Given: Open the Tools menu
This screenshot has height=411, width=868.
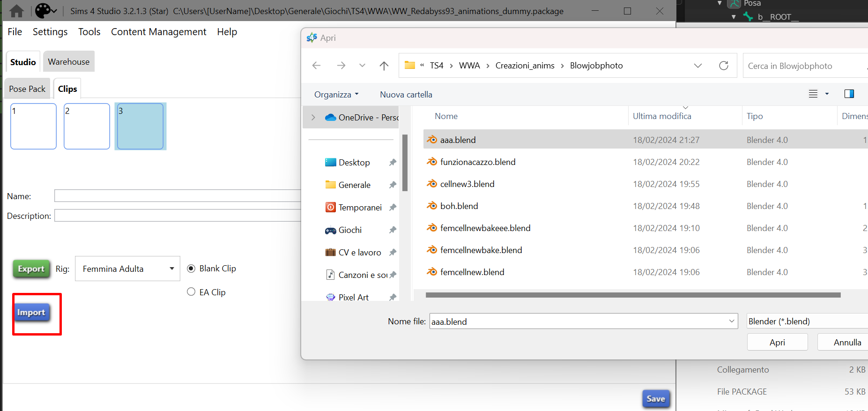Looking at the screenshot, I should click(x=89, y=32).
